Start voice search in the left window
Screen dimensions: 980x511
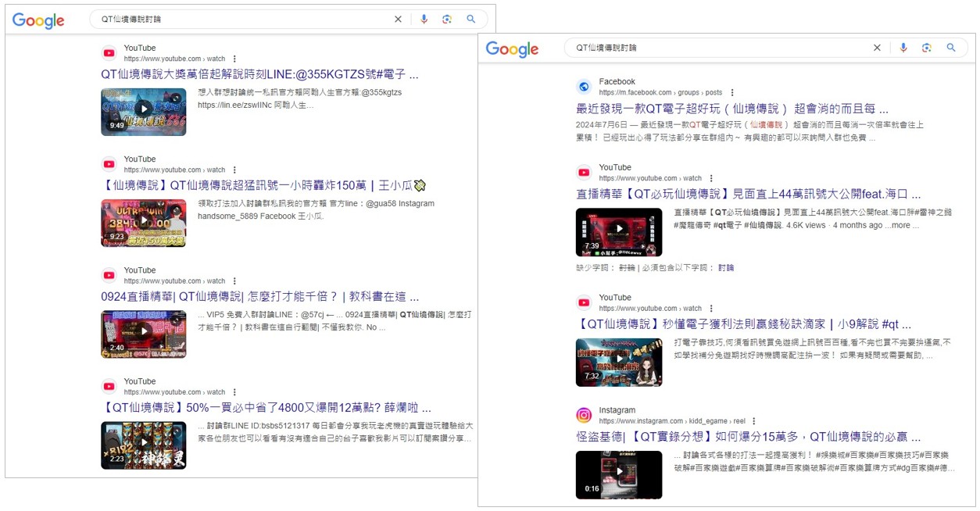pyautogui.click(x=424, y=20)
